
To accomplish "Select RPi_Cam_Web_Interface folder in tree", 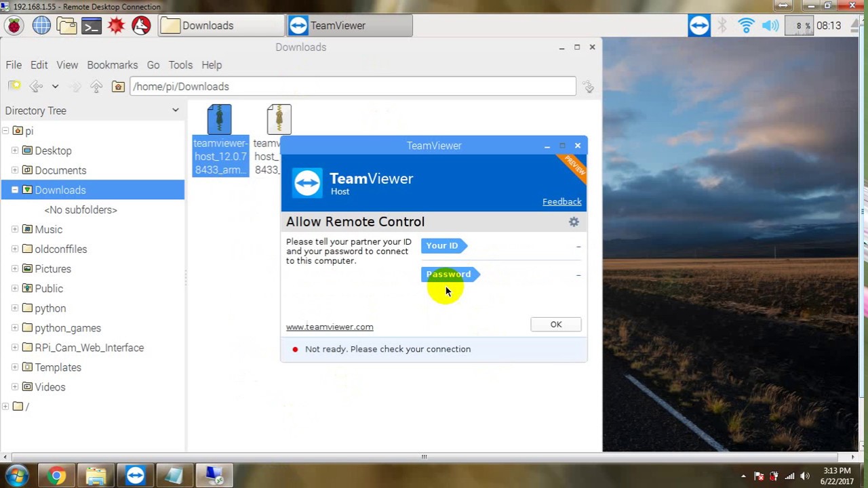I will [89, 348].
